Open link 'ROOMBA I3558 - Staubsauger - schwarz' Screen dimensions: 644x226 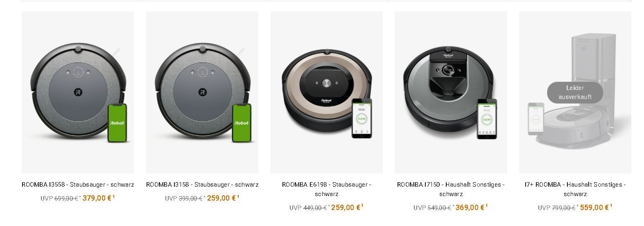[x=78, y=185]
